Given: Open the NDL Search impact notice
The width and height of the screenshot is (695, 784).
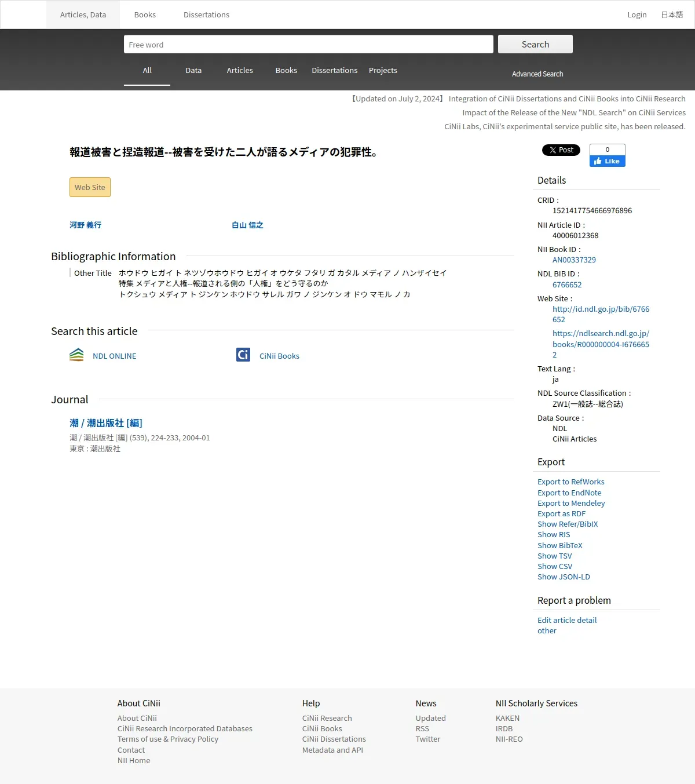Looking at the screenshot, I should (574, 112).
